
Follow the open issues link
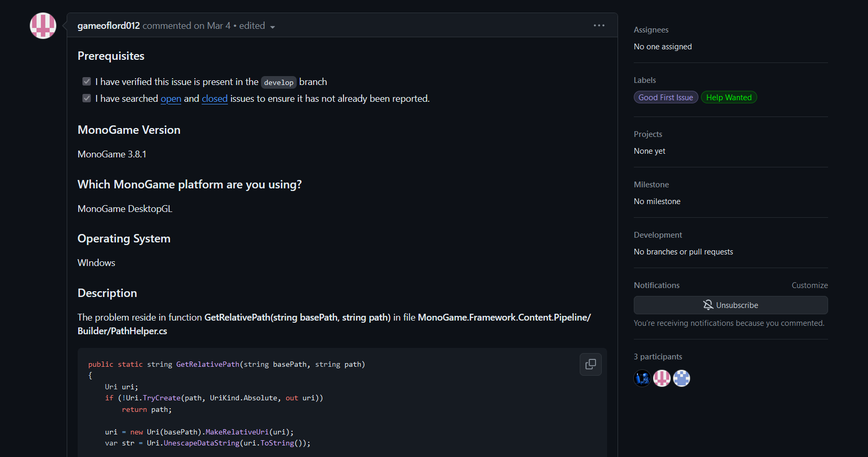171,99
